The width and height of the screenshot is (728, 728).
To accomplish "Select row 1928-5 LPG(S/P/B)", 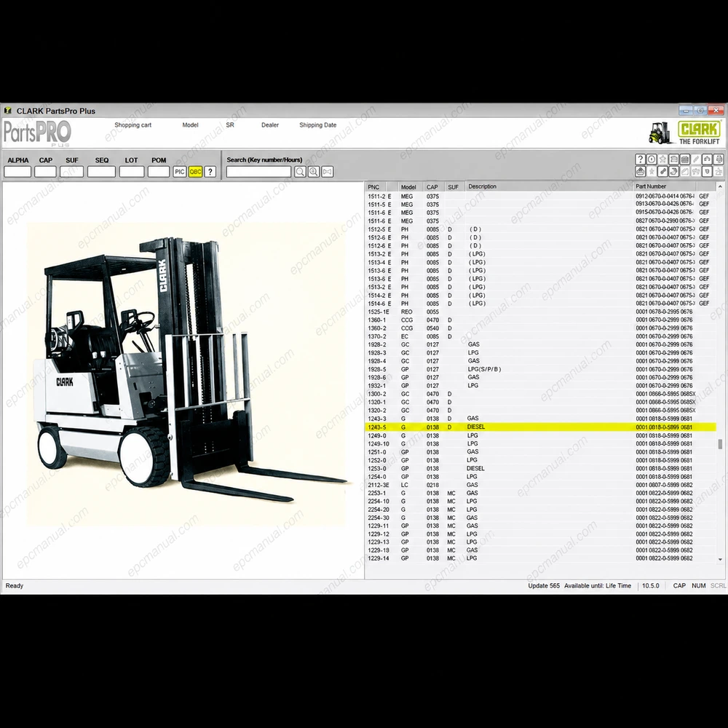I will click(541, 370).
